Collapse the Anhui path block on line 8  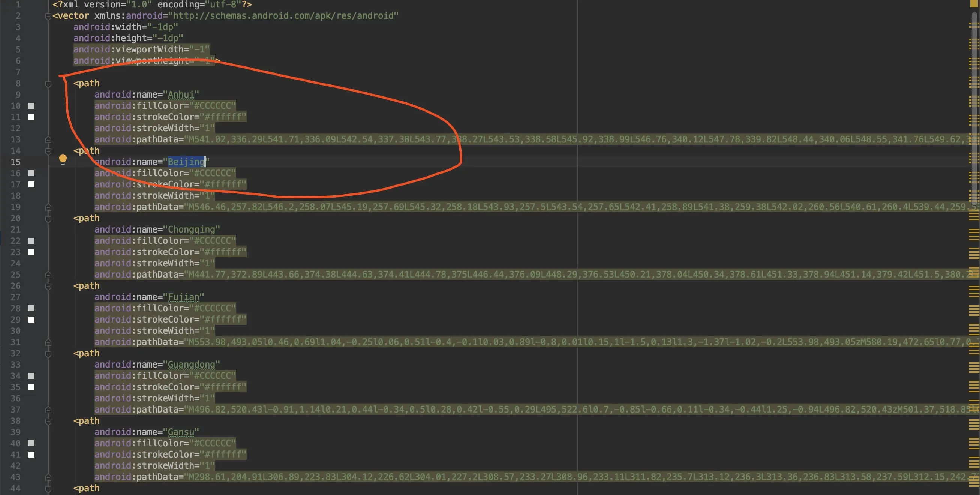(48, 83)
